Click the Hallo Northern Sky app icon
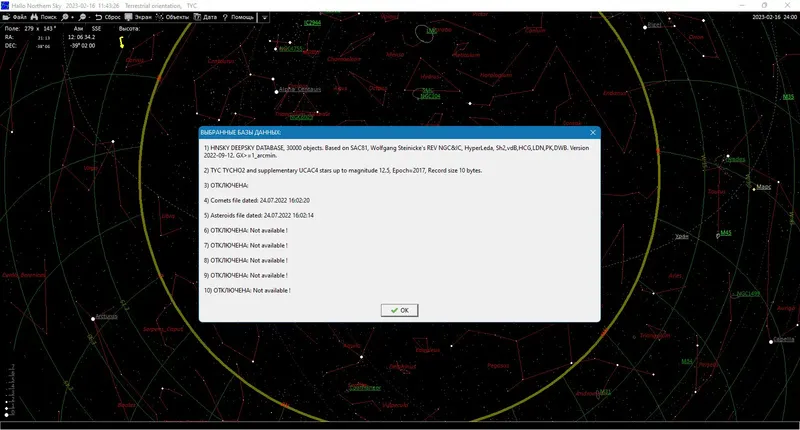Viewport: 800px width, 430px height. pos(5,6)
